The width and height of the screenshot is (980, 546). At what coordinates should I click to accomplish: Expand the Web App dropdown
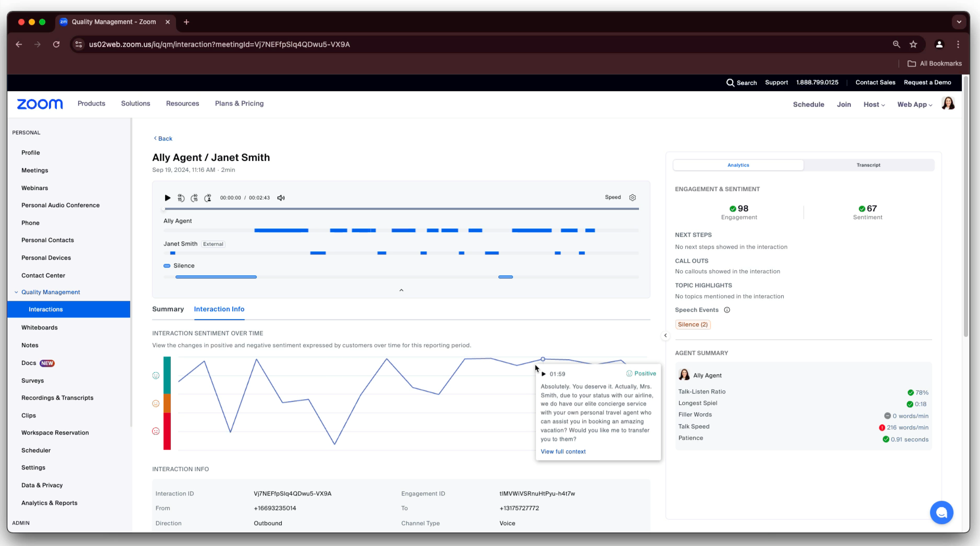coord(914,105)
